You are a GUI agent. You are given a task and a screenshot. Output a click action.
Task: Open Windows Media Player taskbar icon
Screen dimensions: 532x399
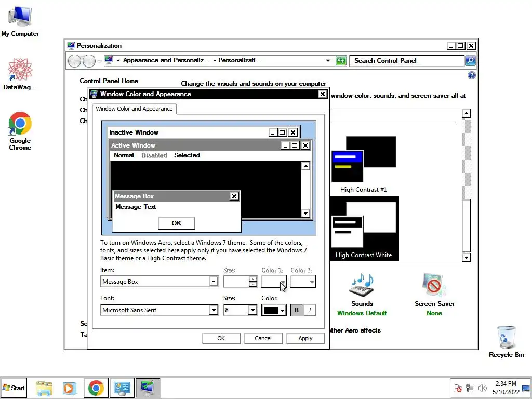coord(69,388)
